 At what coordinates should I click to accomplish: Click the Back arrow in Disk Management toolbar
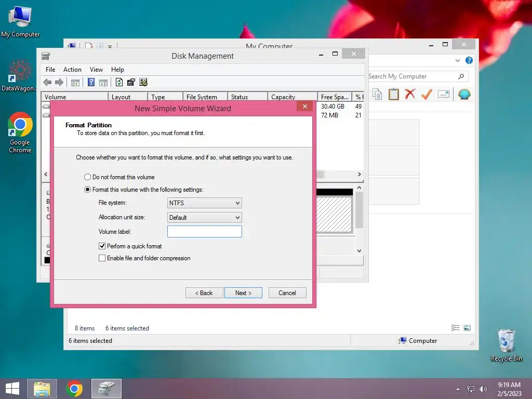click(47, 82)
